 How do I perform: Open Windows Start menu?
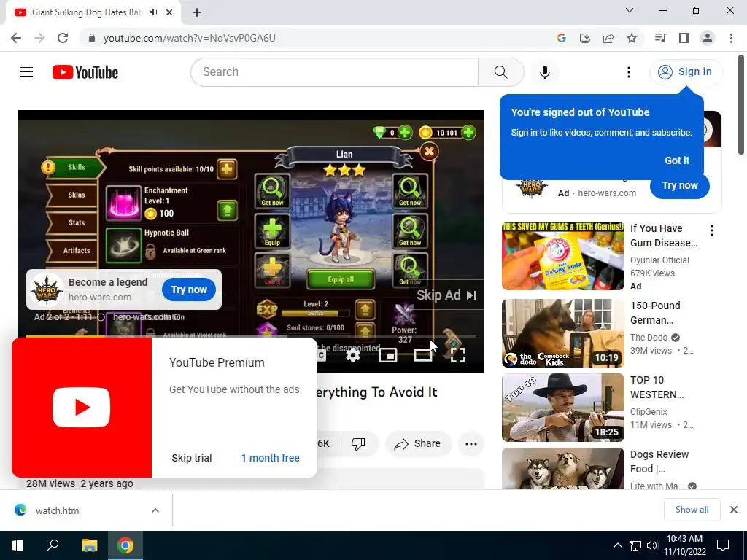pos(18,545)
